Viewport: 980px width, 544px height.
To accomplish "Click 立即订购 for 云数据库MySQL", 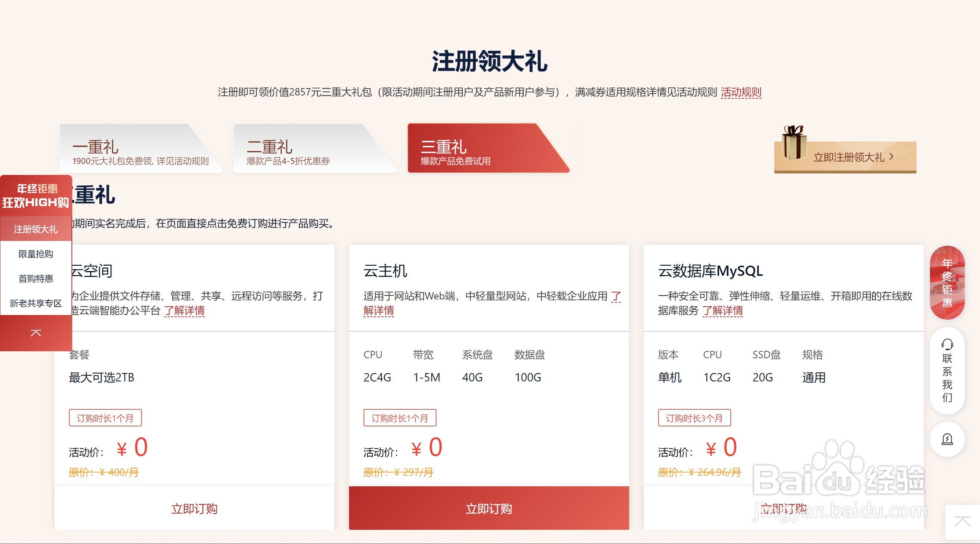I will [x=783, y=508].
